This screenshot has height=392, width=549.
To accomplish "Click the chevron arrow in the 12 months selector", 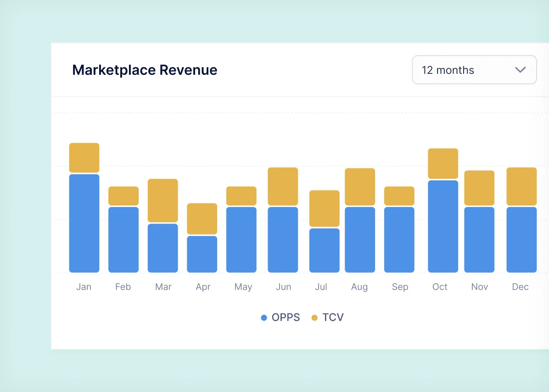I will point(520,70).
